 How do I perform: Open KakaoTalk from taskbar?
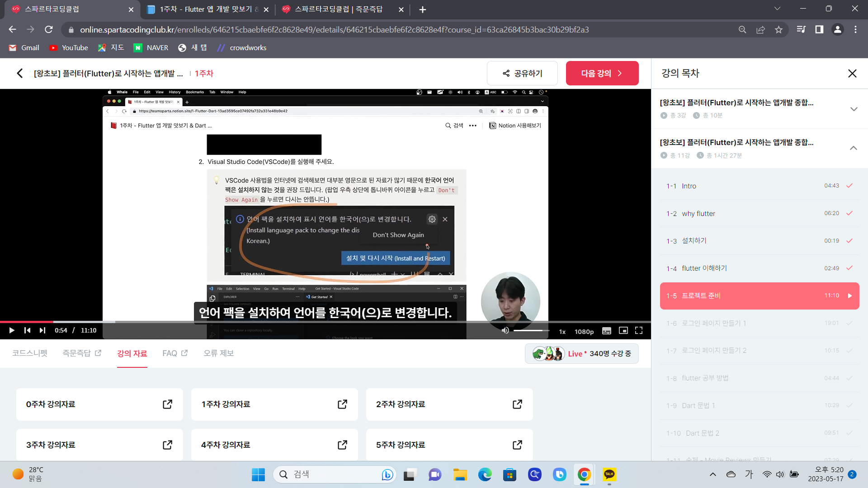click(x=609, y=474)
